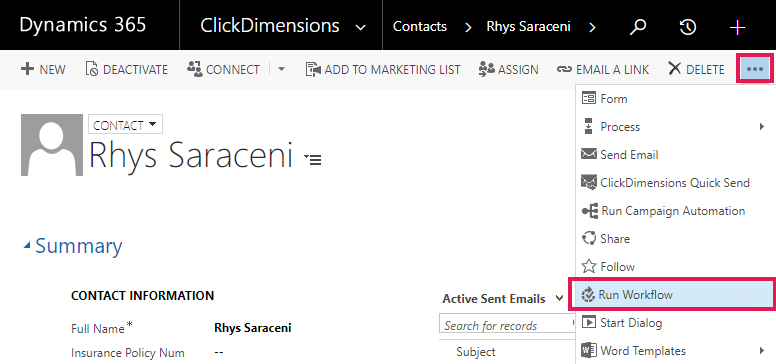Click the NEW command

43,70
